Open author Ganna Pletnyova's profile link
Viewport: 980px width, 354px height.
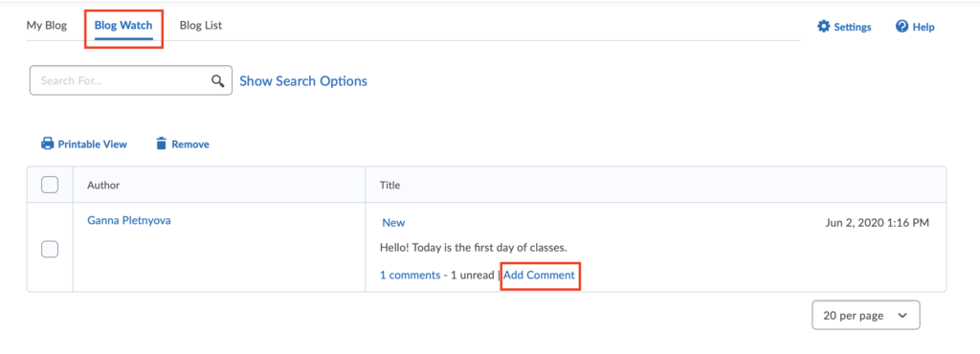pos(129,220)
